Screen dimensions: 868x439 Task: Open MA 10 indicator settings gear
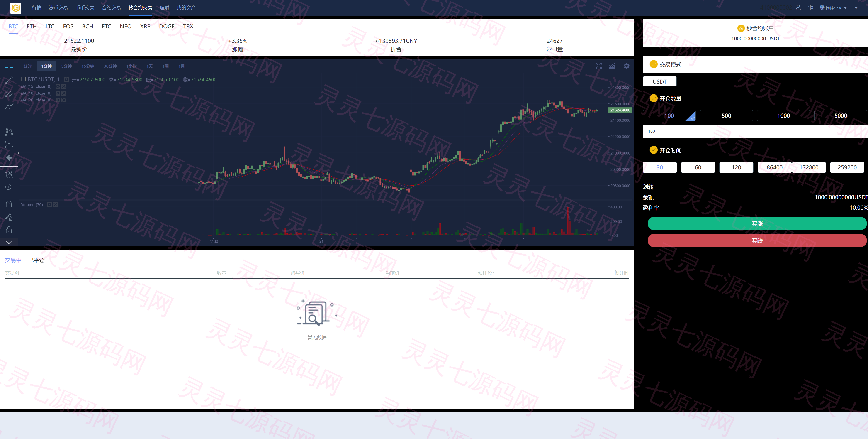pos(58,93)
